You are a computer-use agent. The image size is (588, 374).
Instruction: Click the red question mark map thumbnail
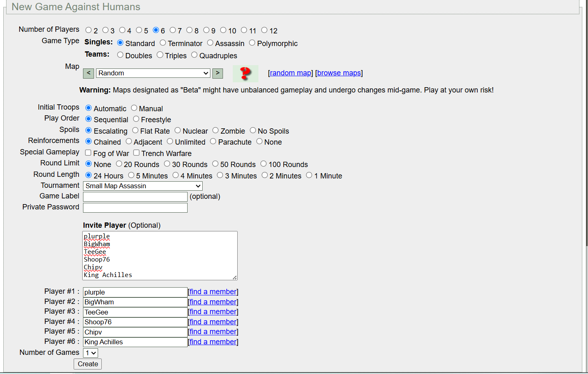click(x=245, y=74)
